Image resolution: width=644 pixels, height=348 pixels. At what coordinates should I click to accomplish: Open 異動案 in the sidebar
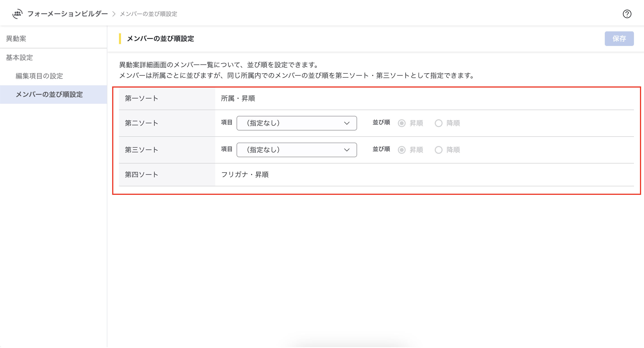[16, 39]
